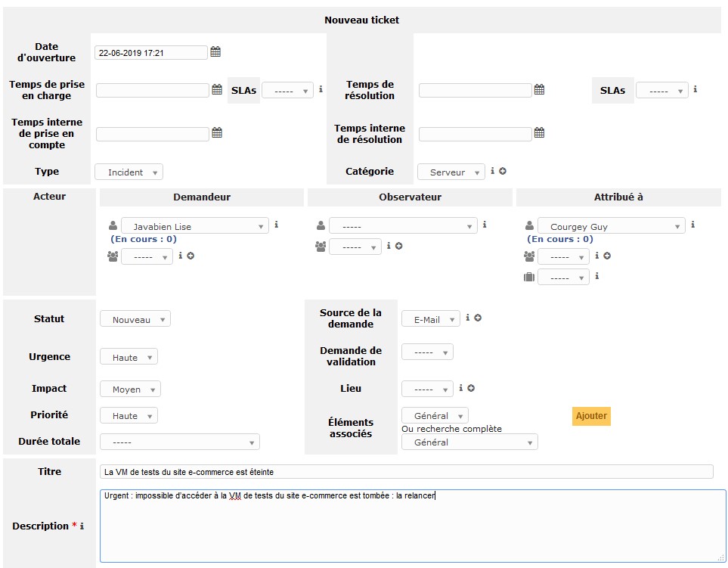Click the group icon in the Observateur column

click(x=321, y=246)
